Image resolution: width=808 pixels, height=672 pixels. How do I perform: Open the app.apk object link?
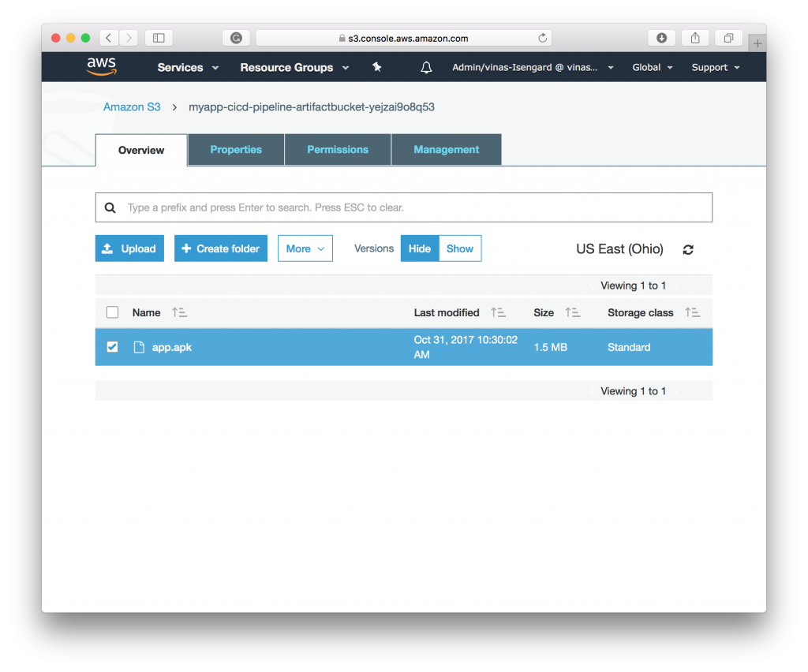(171, 348)
